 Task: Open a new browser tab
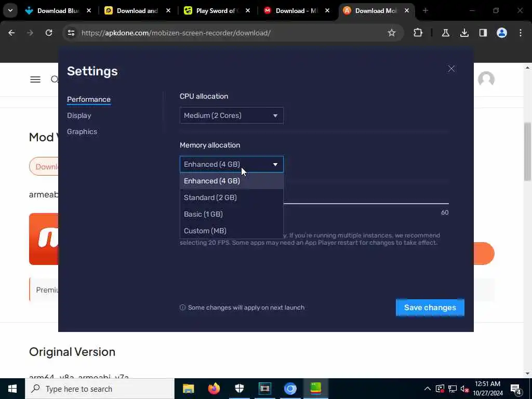click(425, 11)
